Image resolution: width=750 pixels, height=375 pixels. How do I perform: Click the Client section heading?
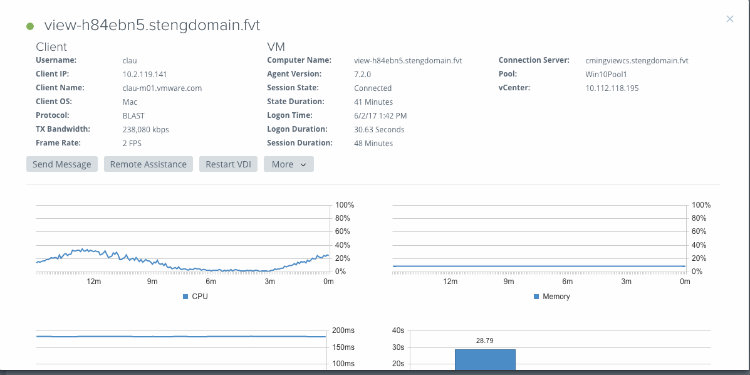[51, 47]
